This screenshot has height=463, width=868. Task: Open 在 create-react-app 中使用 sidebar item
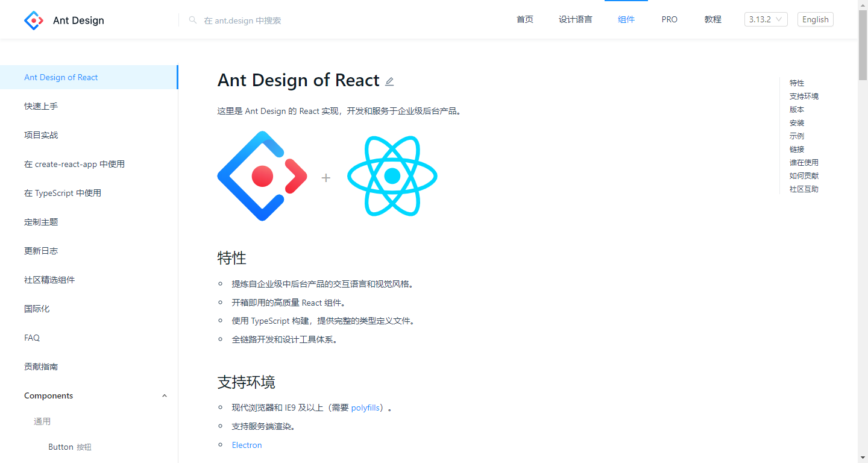(89, 164)
